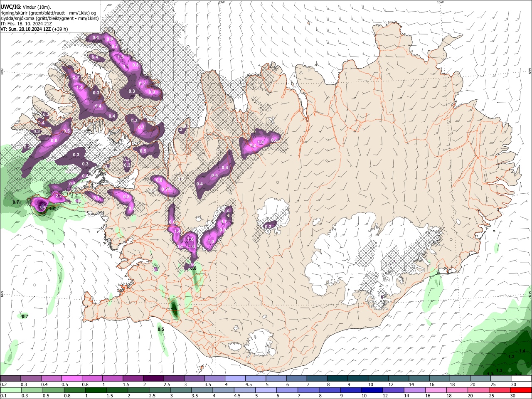The height and width of the screenshot is (399, 532).
Task: Click the red 25 swatch in lower legend
Action: (x=500, y=390)
